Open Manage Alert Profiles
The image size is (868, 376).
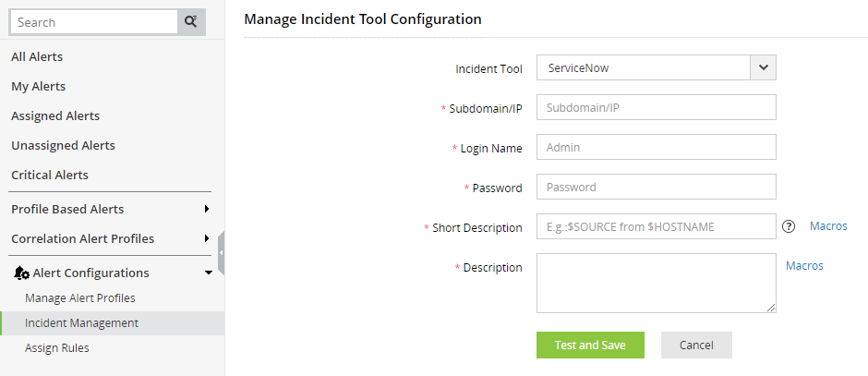pyautogui.click(x=80, y=297)
